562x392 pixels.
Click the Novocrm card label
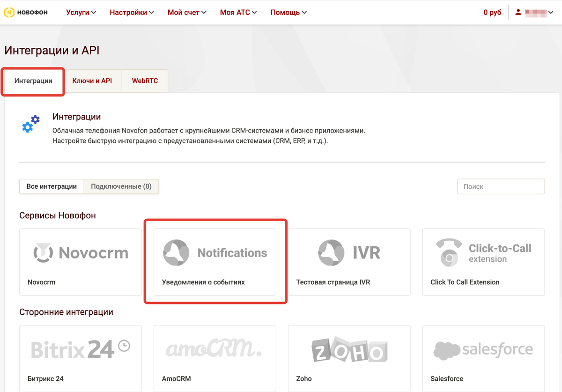coord(41,282)
